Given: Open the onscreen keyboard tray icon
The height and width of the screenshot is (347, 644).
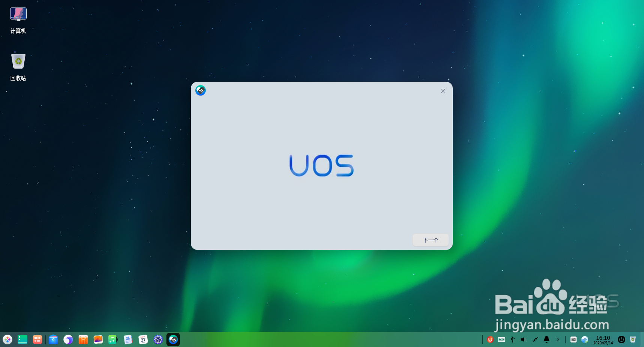Looking at the screenshot, I should pos(574,340).
